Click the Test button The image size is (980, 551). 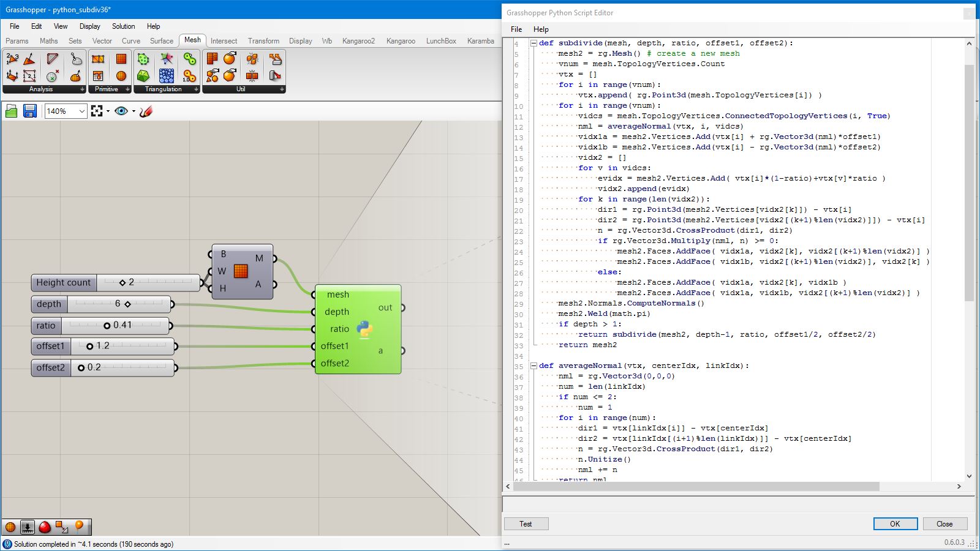[526, 524]
